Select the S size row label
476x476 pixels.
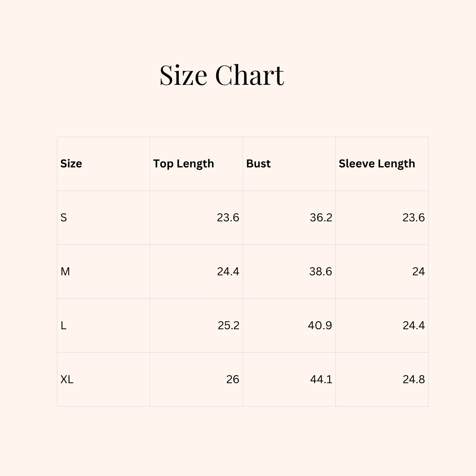coord(64,217)
